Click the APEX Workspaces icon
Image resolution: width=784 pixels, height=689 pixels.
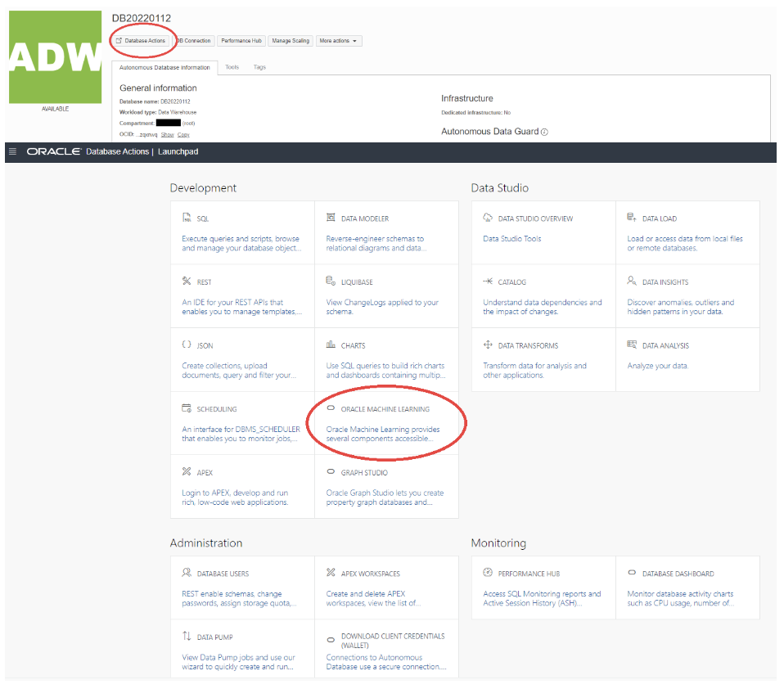pos(331,573)
